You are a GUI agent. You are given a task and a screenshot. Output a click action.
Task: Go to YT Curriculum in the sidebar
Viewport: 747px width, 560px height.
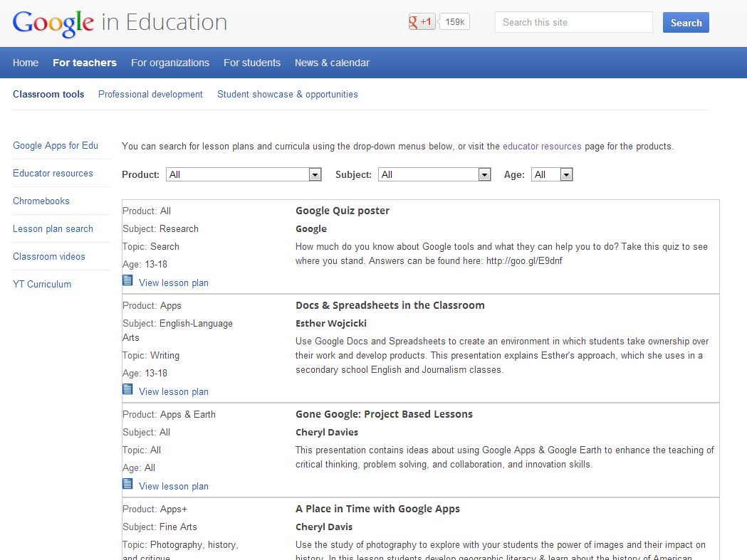42,284
